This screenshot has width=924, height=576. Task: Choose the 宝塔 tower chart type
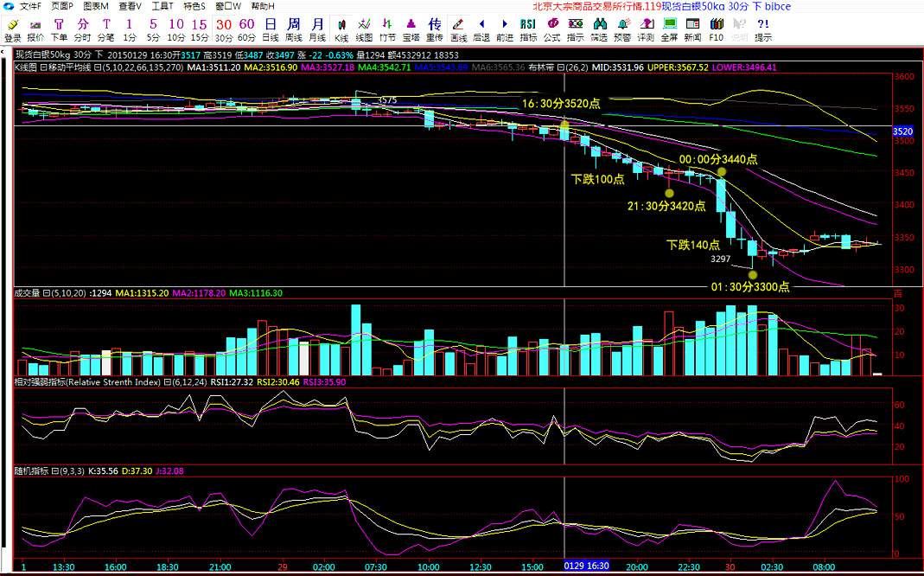(x=411, y=30)
